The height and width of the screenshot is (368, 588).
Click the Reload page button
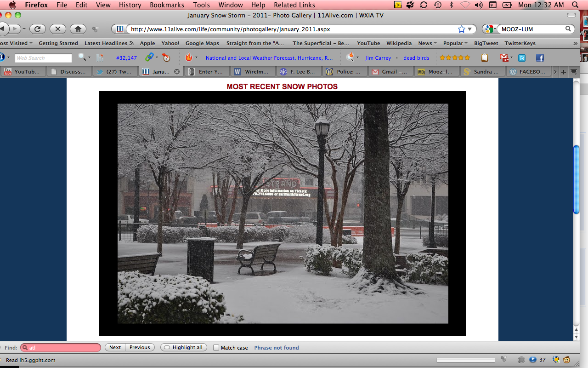38,29
